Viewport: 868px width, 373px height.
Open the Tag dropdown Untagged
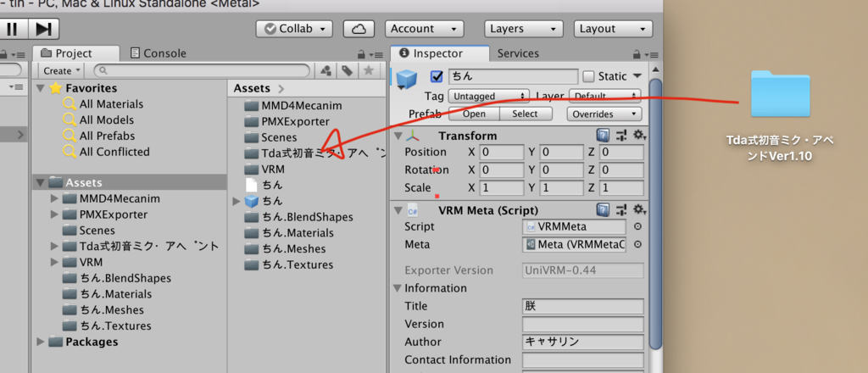[489, 97]
